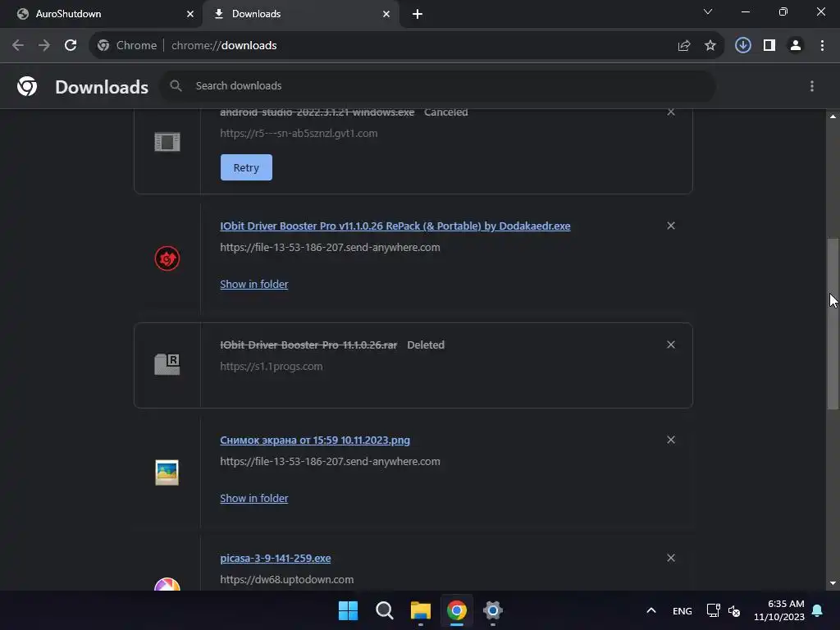This screenshot has width=840, height=630.
Task: Close the AuroShutdown tab
Action: 190,14
